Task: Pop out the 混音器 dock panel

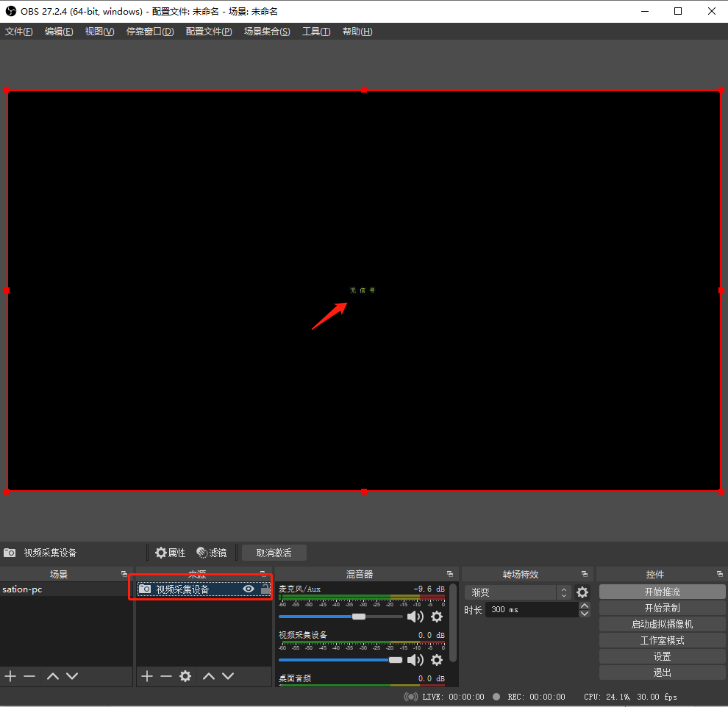Action: pos(449,574)
